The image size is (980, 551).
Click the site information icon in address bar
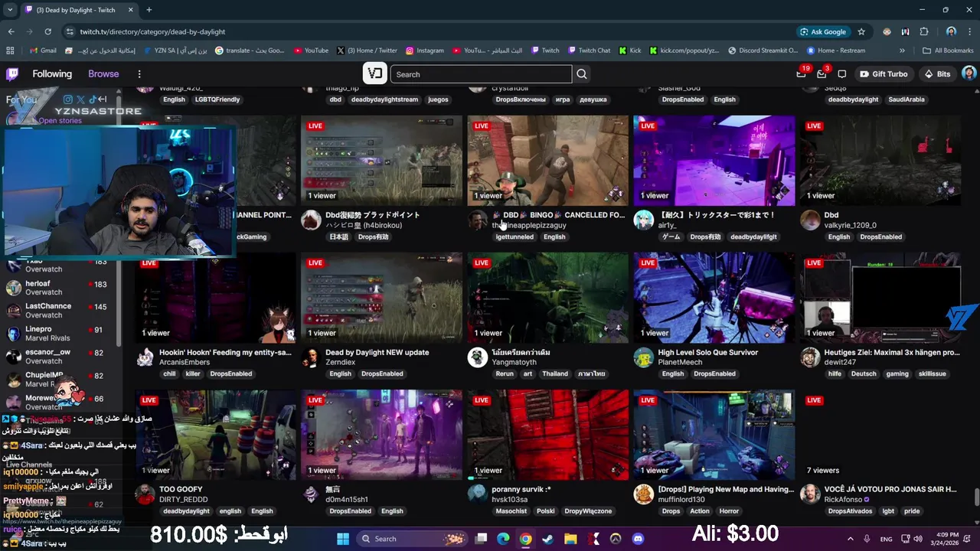[70, 31]
